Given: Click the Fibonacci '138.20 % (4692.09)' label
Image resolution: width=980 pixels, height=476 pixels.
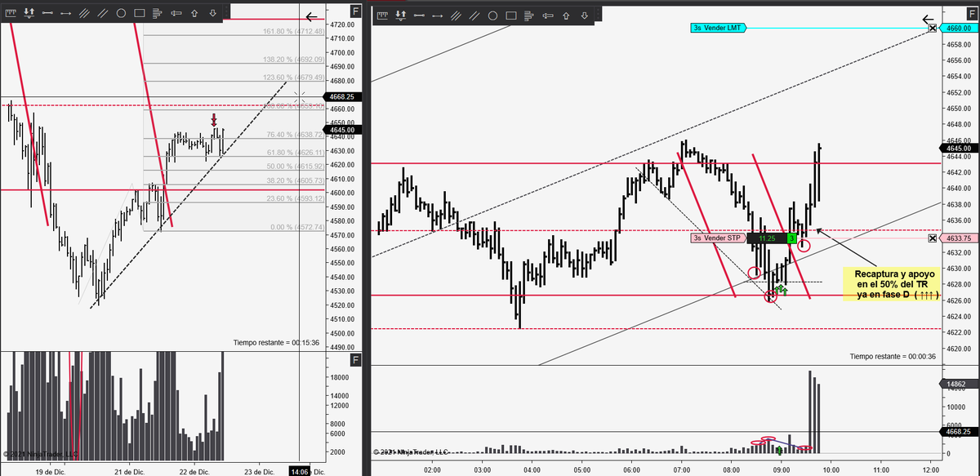Looking at the screenshot, I should point(294,60).
